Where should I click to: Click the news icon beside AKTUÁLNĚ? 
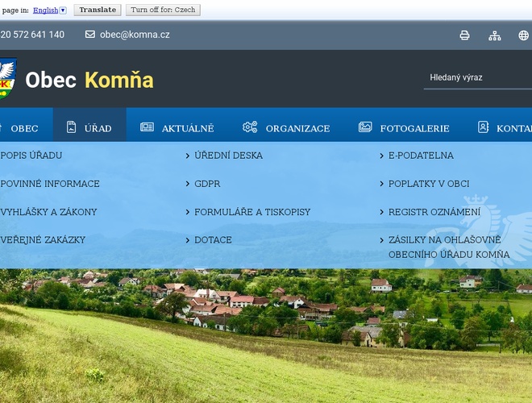point(147,127)
